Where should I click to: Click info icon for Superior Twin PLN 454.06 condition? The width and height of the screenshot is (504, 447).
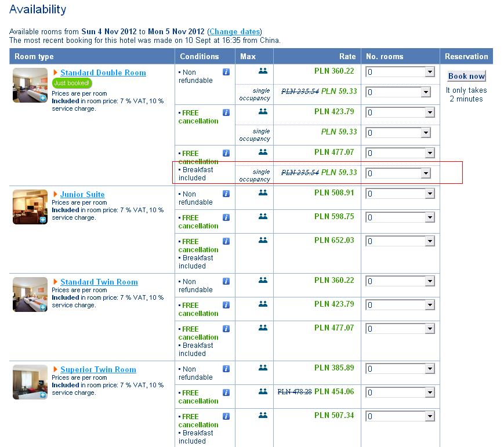coord(226,393)
